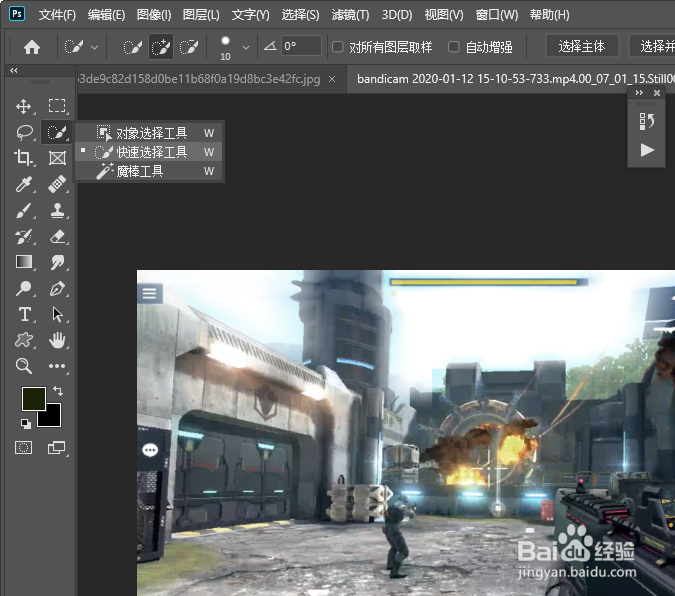The height and width of the screenshot is (596, 675).
Task: Select the Move tool
Action: point(23,106)
